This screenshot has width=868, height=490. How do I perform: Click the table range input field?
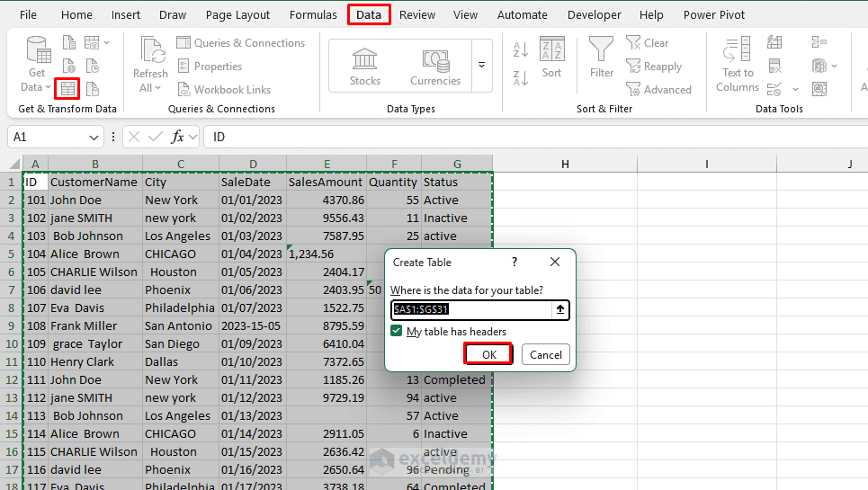pos(471,309)
